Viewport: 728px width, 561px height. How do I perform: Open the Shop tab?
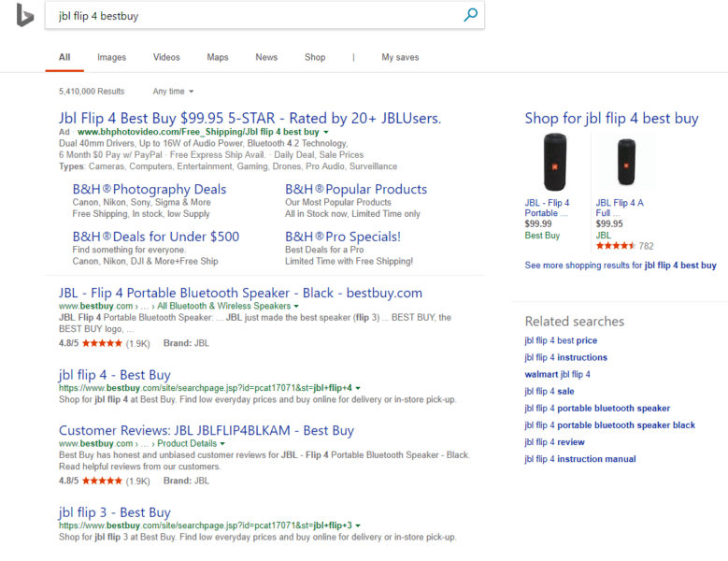[x=315, y=57]
